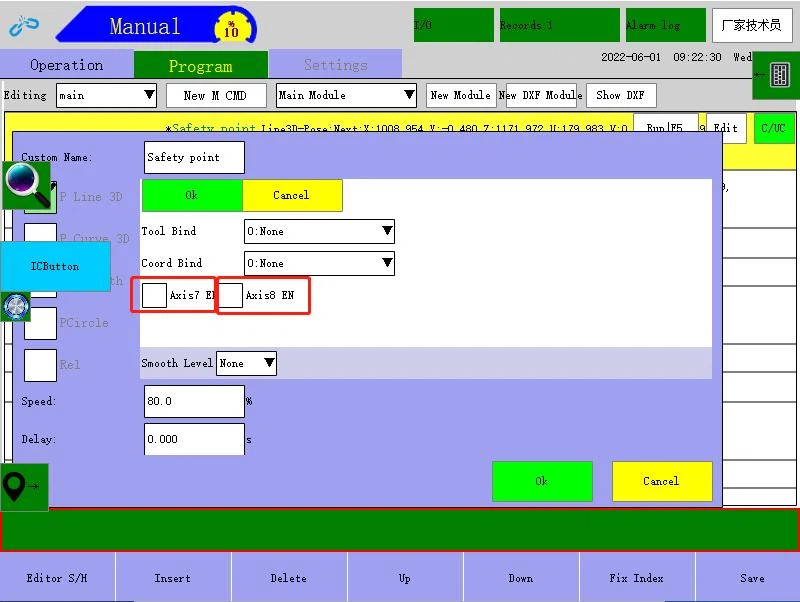Switch to the Settings tab

pyautogui.click(x=335, y=65)
